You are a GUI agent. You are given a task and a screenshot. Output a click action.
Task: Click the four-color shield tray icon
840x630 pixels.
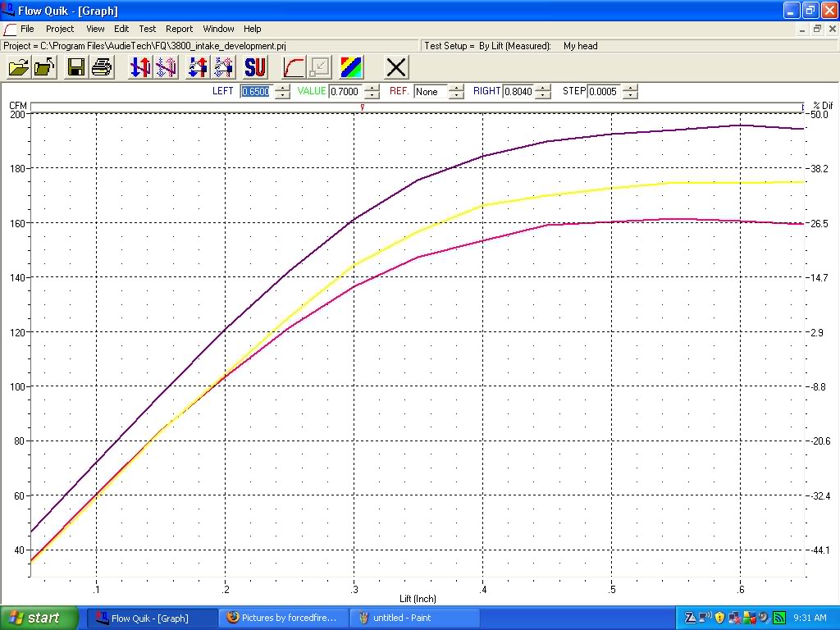point(750,619)
